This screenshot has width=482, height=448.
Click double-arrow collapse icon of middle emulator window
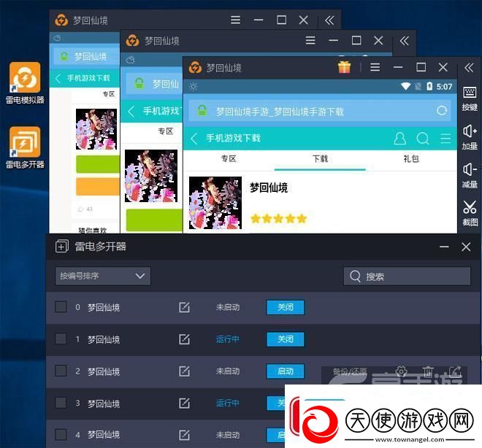404,40
